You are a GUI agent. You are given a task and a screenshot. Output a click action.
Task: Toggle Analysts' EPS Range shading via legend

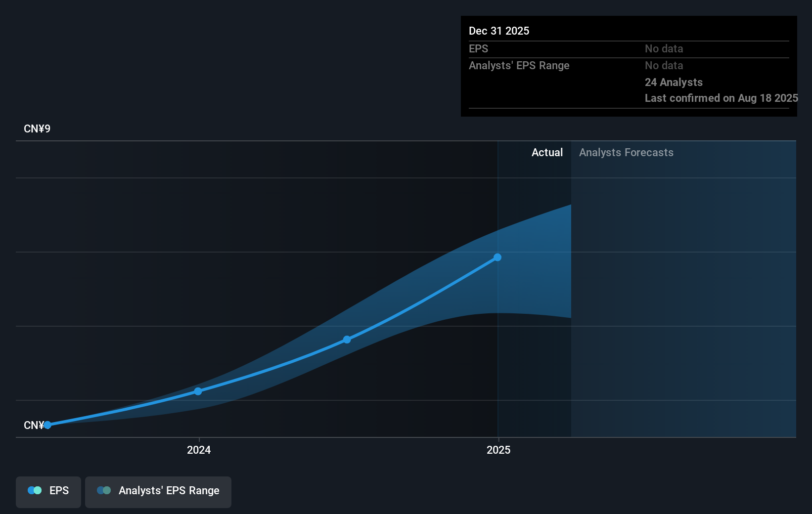158,491
